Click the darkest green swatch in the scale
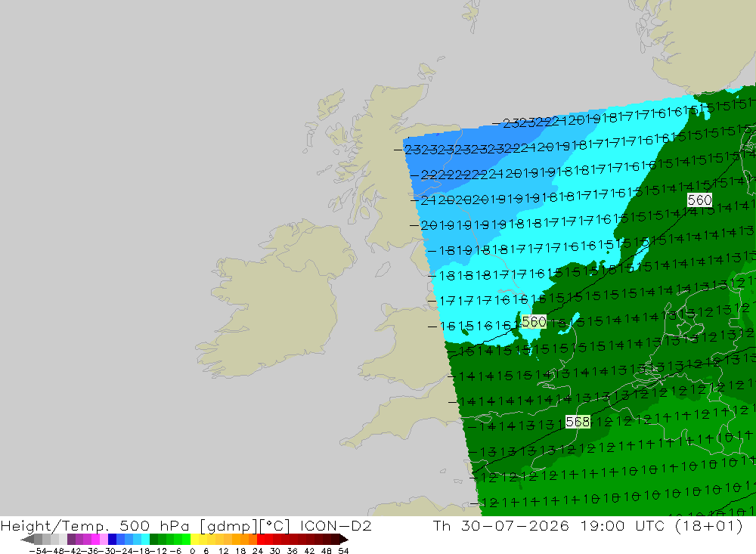The image size is (756, 554). [153, 540]
